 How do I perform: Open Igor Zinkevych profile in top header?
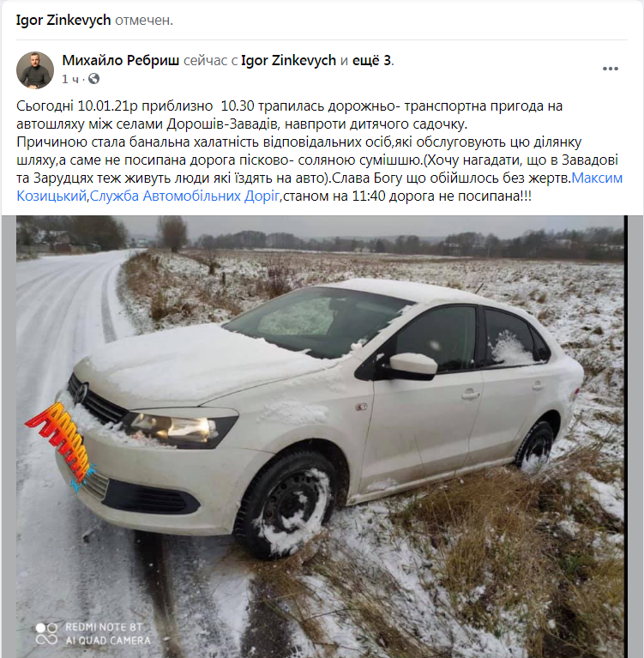coord(63,20)
